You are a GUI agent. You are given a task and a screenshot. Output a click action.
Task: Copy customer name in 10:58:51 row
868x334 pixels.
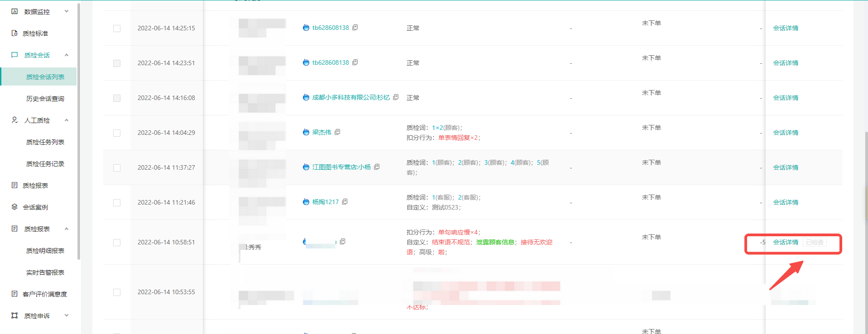(x=343, y=242)
